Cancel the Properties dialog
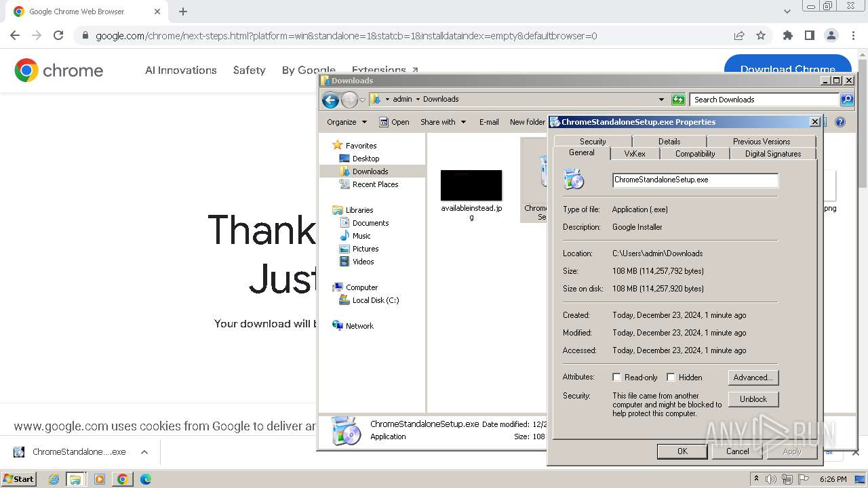Screen dimensions: 868x488 coord(738,451)
